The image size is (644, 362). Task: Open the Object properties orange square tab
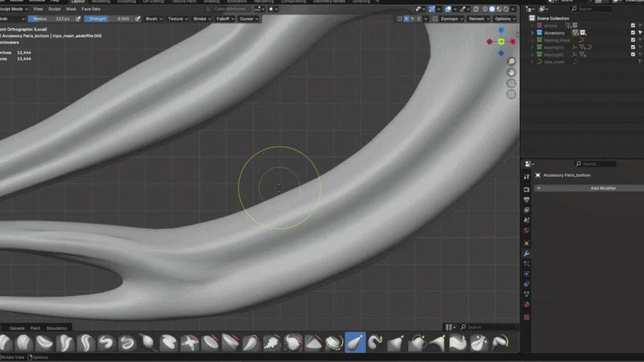pyautogui.click(x=527, y=244)
